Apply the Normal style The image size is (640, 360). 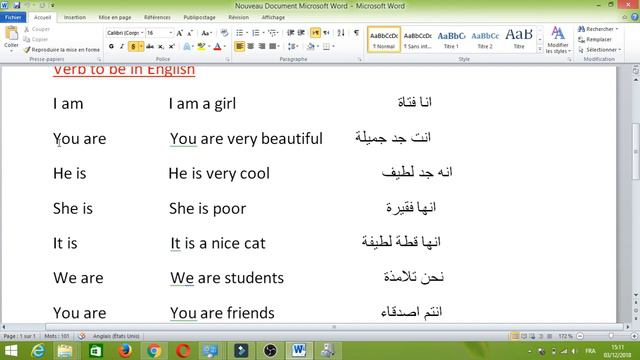coord(384,40)
